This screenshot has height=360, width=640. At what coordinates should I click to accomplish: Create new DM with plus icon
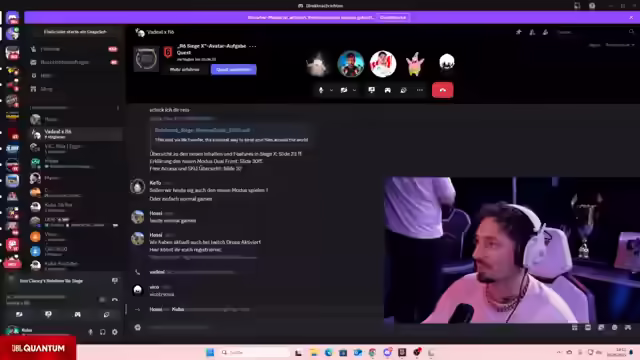118,108
